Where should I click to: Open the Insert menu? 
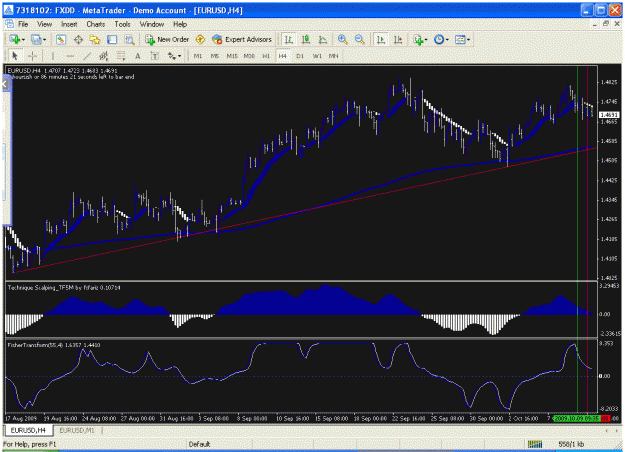click(69, 24)
